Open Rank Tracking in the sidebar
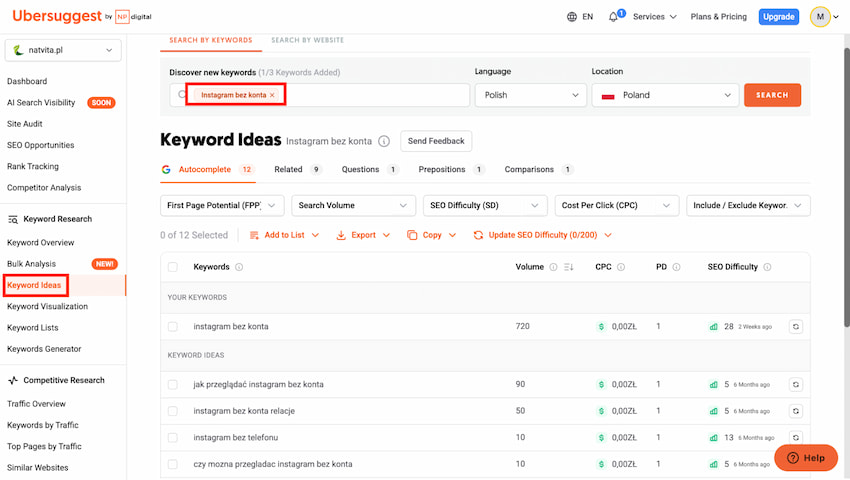Screen dimensions: 850x480 33,167
